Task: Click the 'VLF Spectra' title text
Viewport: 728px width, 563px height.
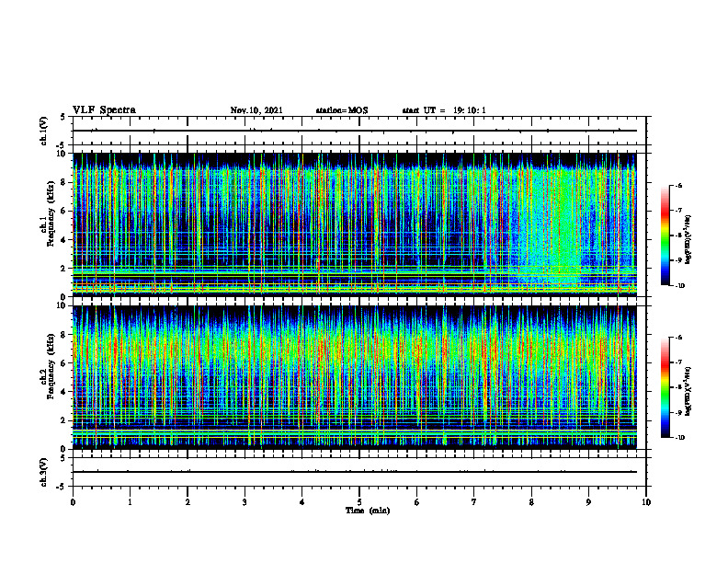Action: tap(104, 110)
